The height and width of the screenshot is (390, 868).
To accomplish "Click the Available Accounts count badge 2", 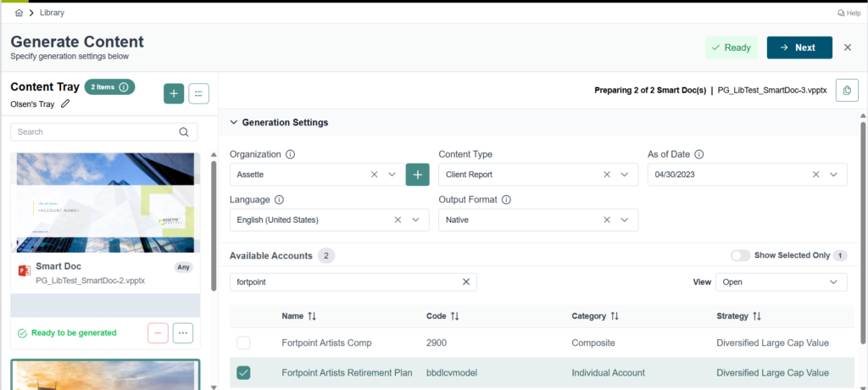I will pyautogui.click(x=326, y=255).
